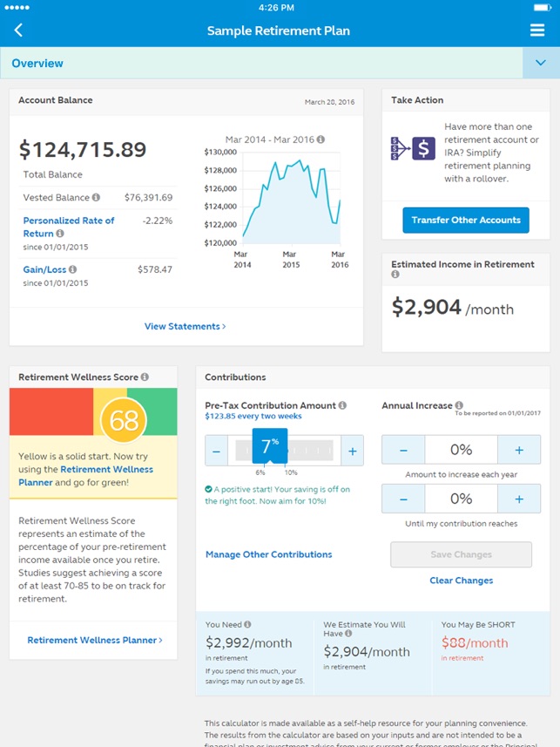Open View Statements link
The image size is (560, 747).
[x=185, y=326]
